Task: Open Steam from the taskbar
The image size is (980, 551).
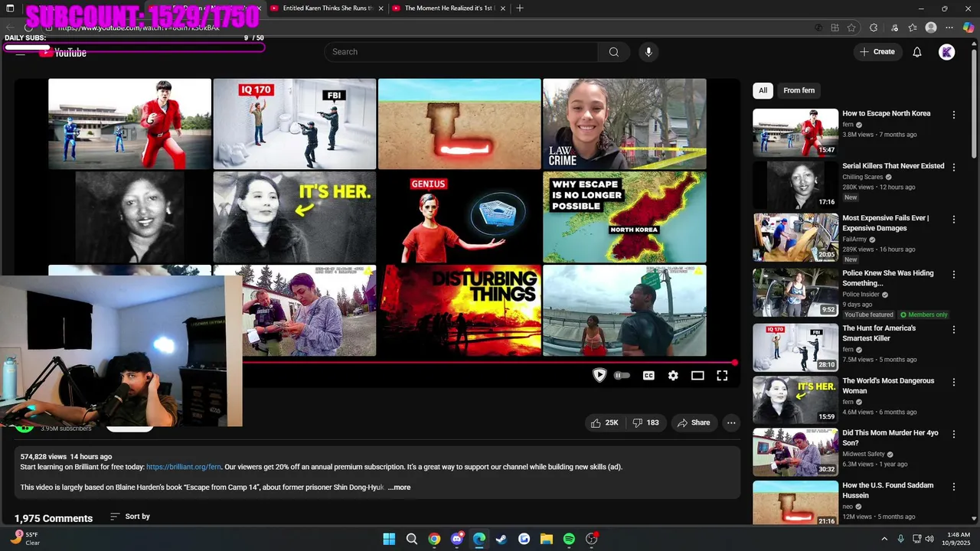Action: click(x=501, y=539)
